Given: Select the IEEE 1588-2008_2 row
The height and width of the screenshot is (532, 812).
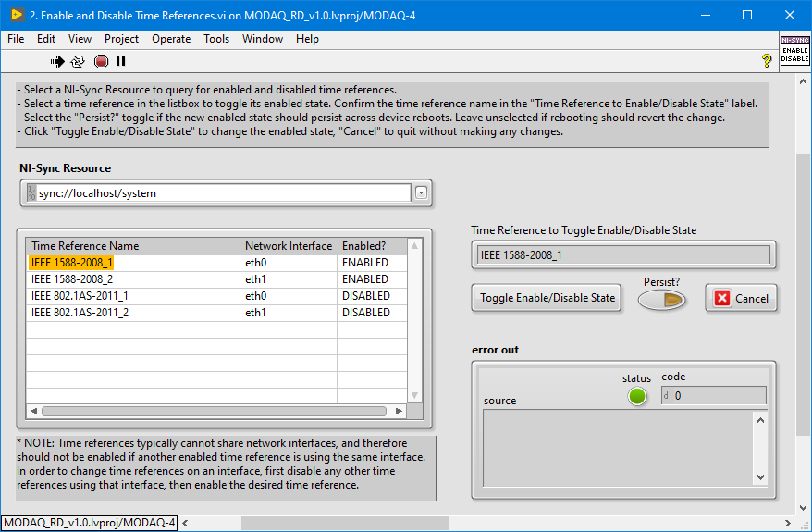Looking at the screenshot, I should tap(216, 279).
